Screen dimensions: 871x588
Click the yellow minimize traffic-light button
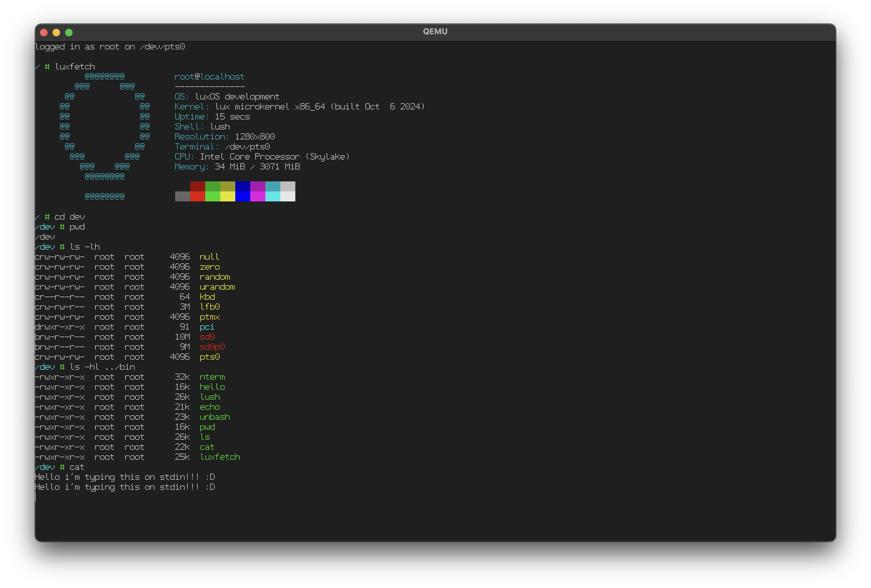(56, 32)
